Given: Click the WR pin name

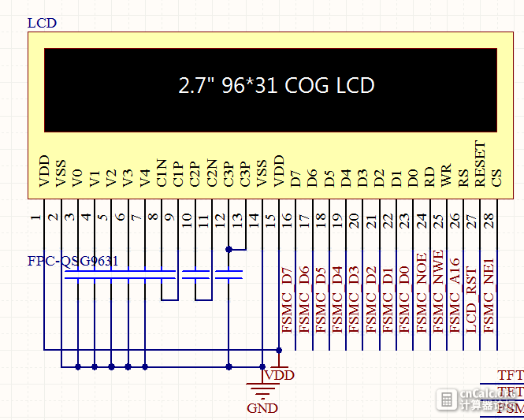Looking at the screenshot, I should tap(446, 175).
